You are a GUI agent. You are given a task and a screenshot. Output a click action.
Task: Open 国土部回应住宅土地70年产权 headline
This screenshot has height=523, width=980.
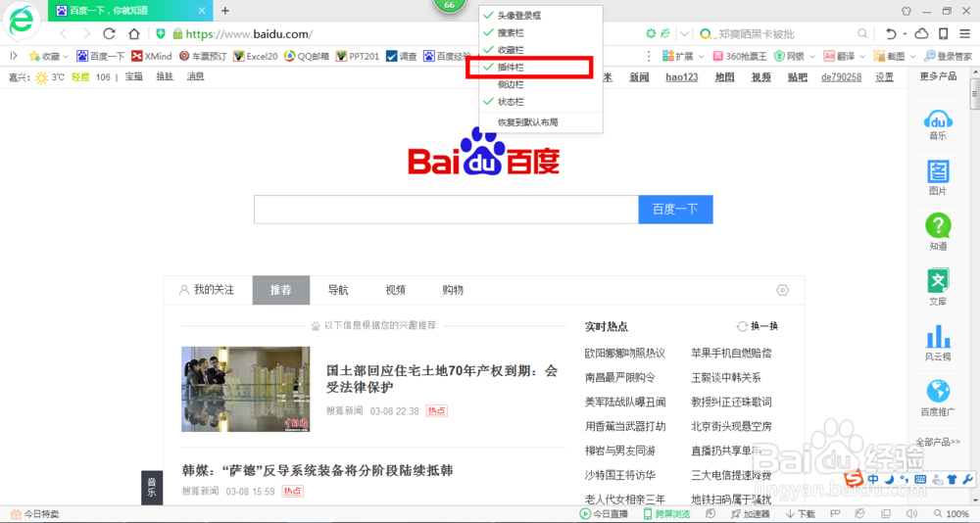pos(442,379)
